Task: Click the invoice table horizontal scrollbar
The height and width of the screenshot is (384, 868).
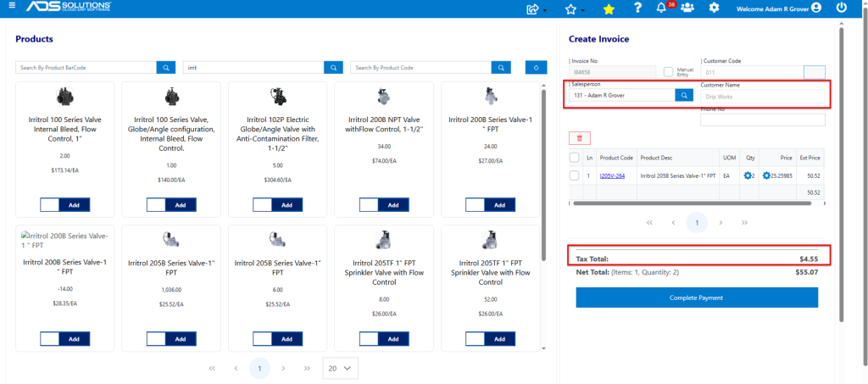Action: tap(692, 203)
